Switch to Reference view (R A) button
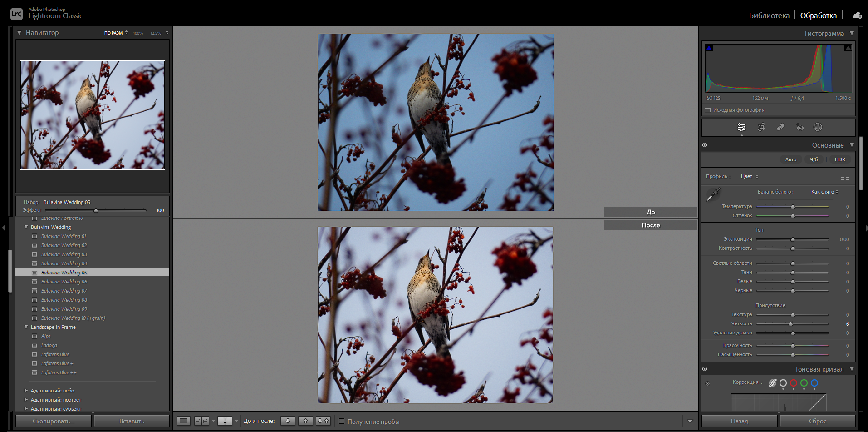The height and width of the screenshot is (432, 868). (x=201, y=421)
